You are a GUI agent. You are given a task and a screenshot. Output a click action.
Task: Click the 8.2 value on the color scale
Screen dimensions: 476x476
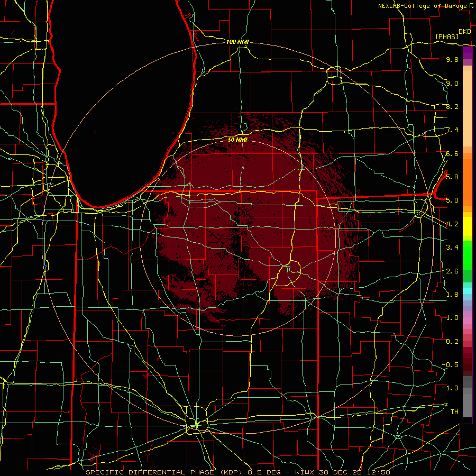(x=452, y=106)
